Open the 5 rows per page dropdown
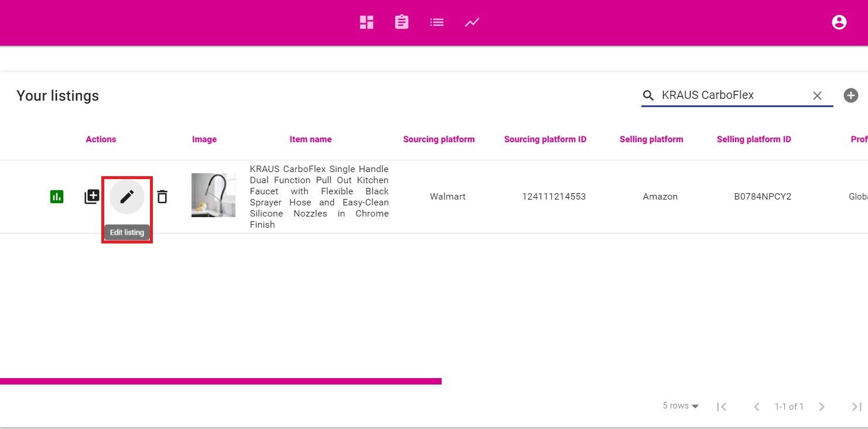The height and width of the screenshot is (429, 868). [x=681, y=406]
